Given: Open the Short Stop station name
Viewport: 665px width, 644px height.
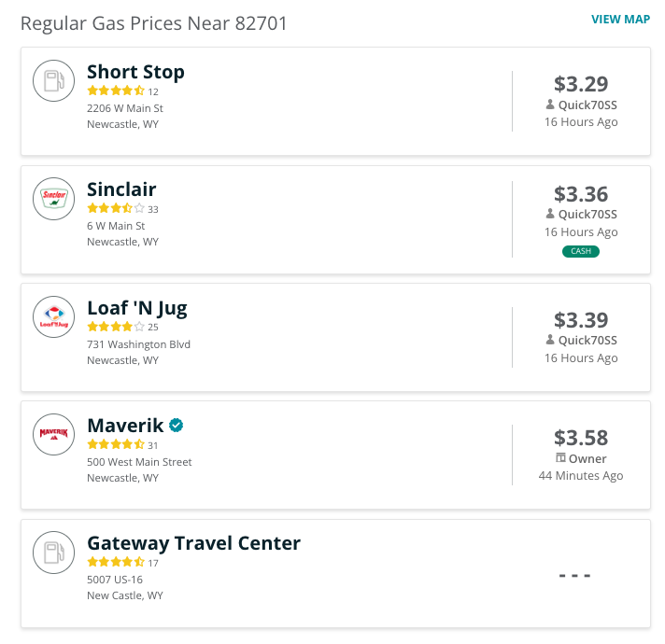Looking at the screenshot, I should tap(135, 72).
